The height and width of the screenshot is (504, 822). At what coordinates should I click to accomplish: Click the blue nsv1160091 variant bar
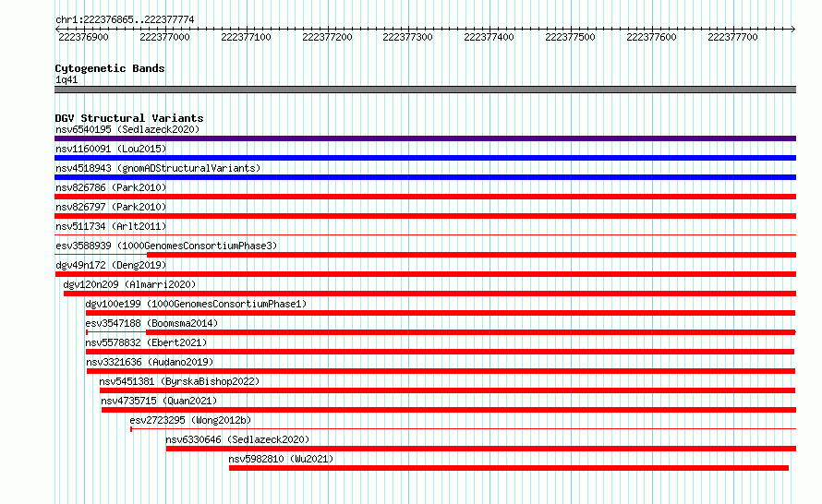(425, 158)
